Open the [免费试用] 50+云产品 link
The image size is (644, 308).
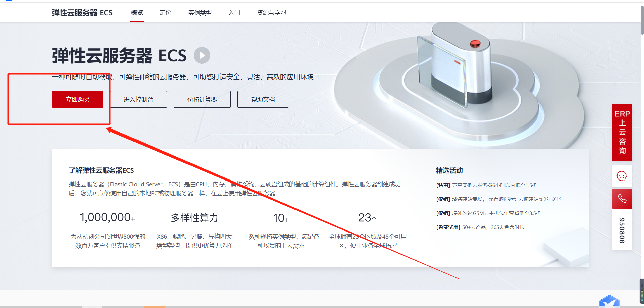[x=480, y=227]
